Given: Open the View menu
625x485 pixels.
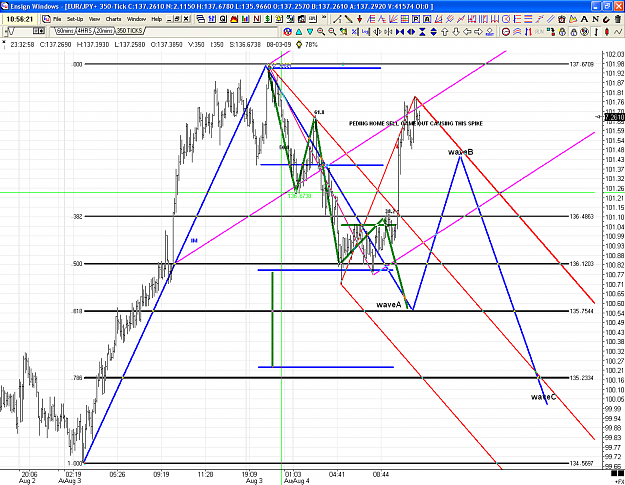Looking at the screenshot, I should click(x=94, y=19).
